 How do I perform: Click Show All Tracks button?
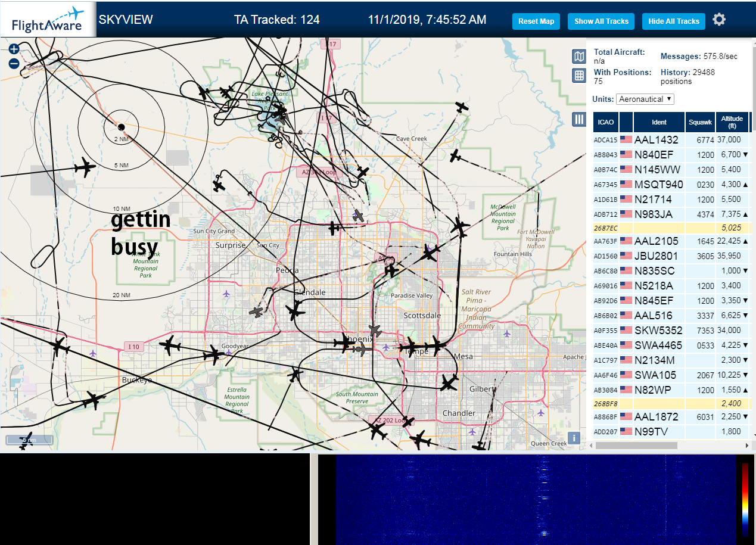pyautogui.click(x=601, y=21)
